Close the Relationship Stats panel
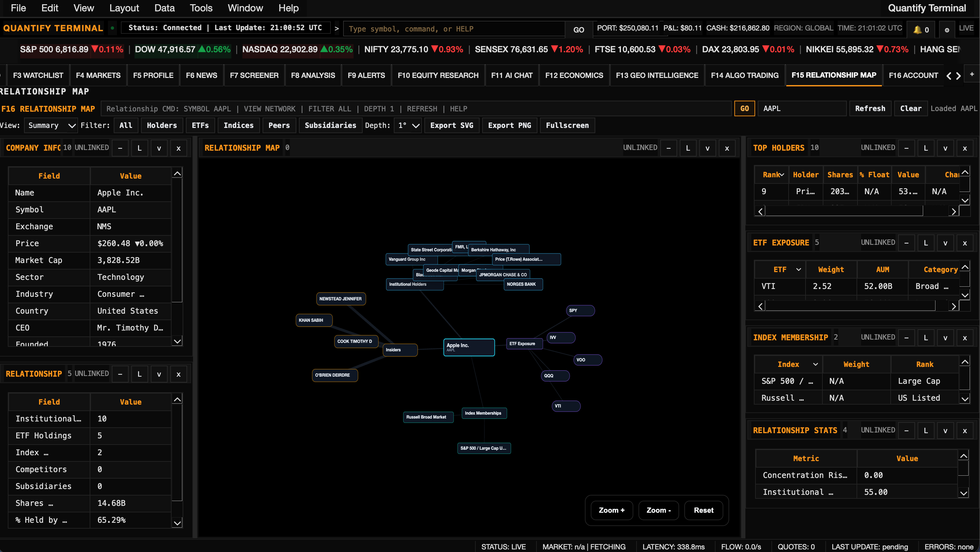Image resolution: width=980 pixels, height=552 pixels. point(965,430)
